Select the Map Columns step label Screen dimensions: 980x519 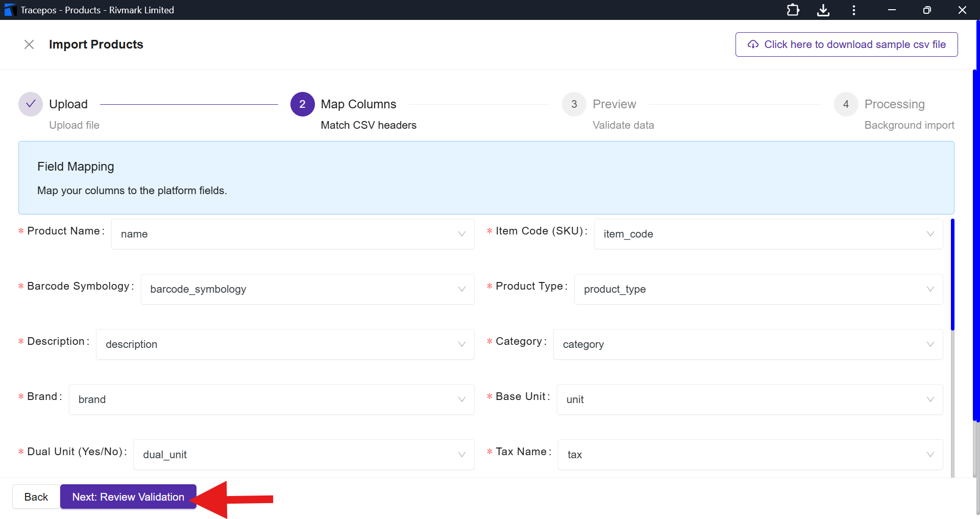coord(358,104)
